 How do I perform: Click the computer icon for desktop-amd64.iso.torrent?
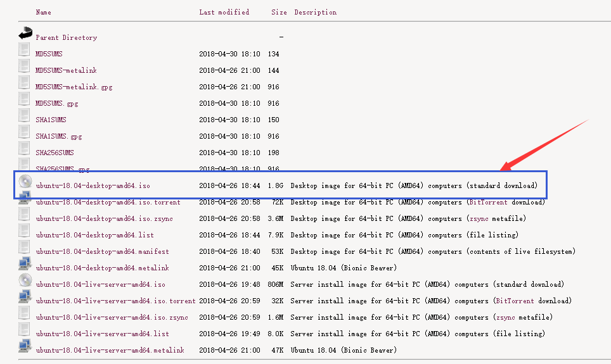click(25, 198)
